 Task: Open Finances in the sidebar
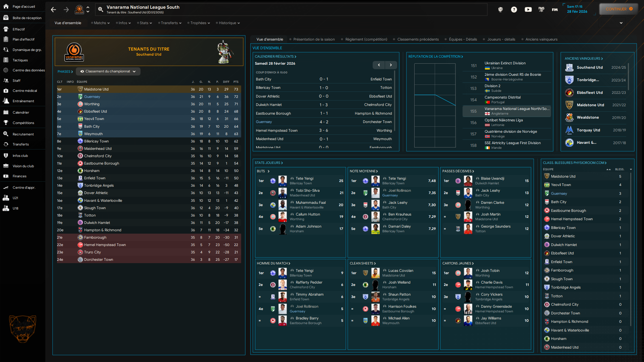click(19, 176)
